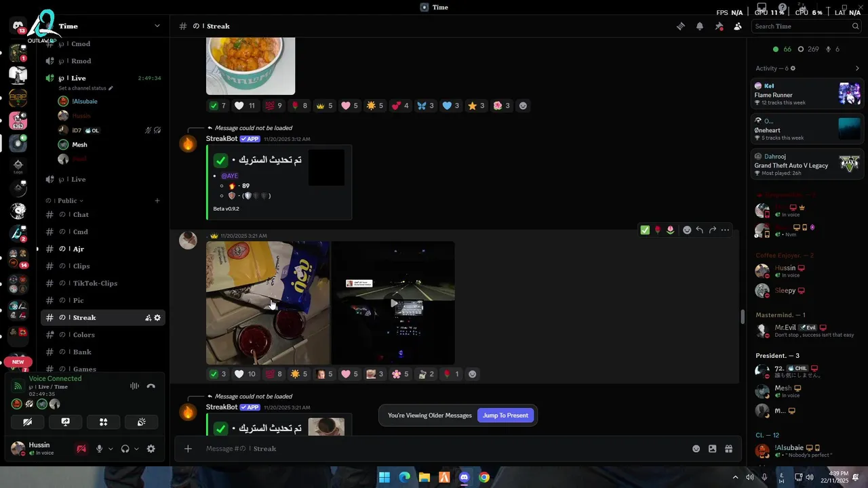Screen dimensions: 868x488
Task: Open the soundboard icon
Action: coord(141,422)
